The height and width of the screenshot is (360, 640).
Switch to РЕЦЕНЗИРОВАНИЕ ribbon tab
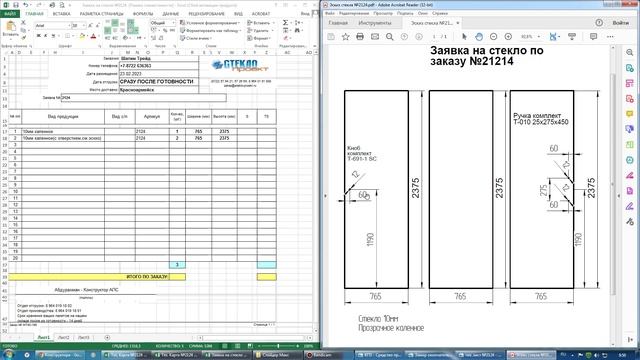[207, 14]
